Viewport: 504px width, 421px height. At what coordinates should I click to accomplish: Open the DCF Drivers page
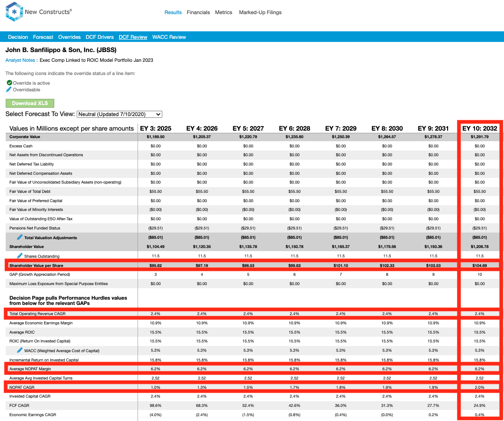100,37
